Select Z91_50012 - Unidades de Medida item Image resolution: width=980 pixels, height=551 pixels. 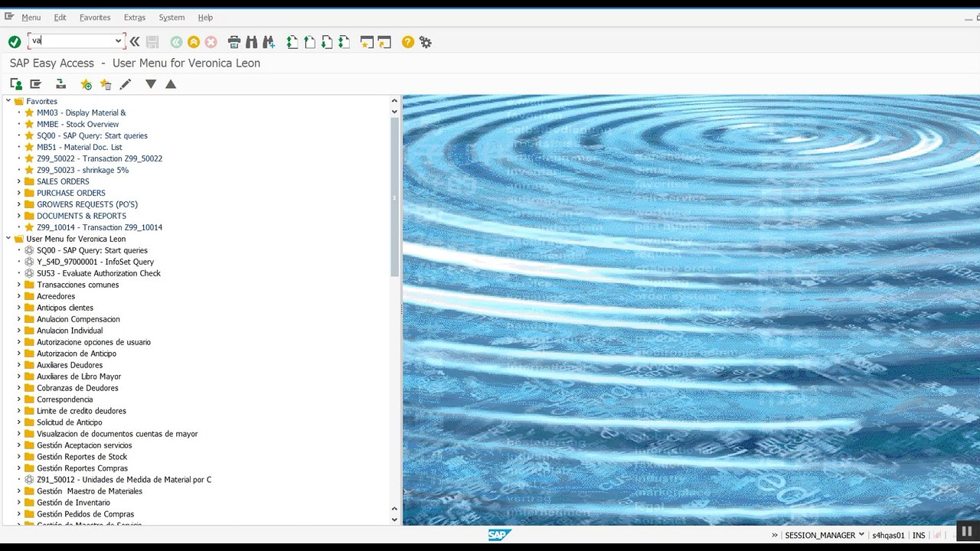pos(124,480)
